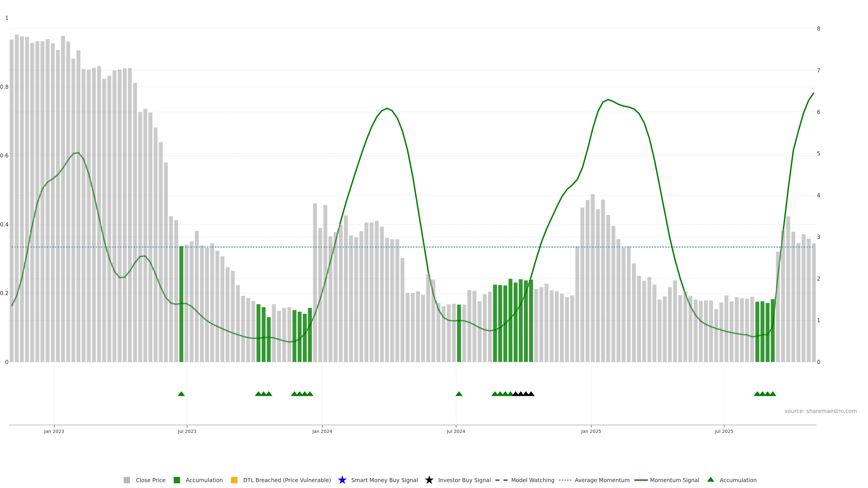Image resolution: width=868 pixels, height=488 pixels.
Task: Click the blue Smart Money Buy Signal star
Action: (x=342, y=480)
